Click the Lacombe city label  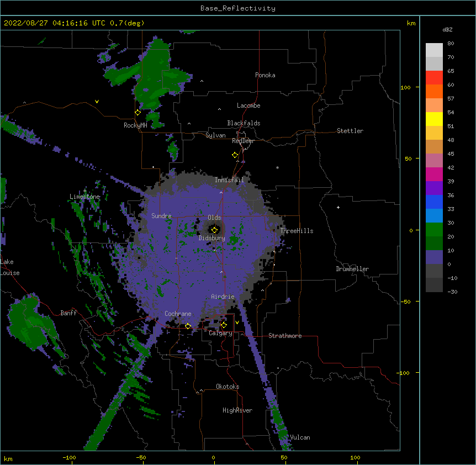tap(248, 105)
